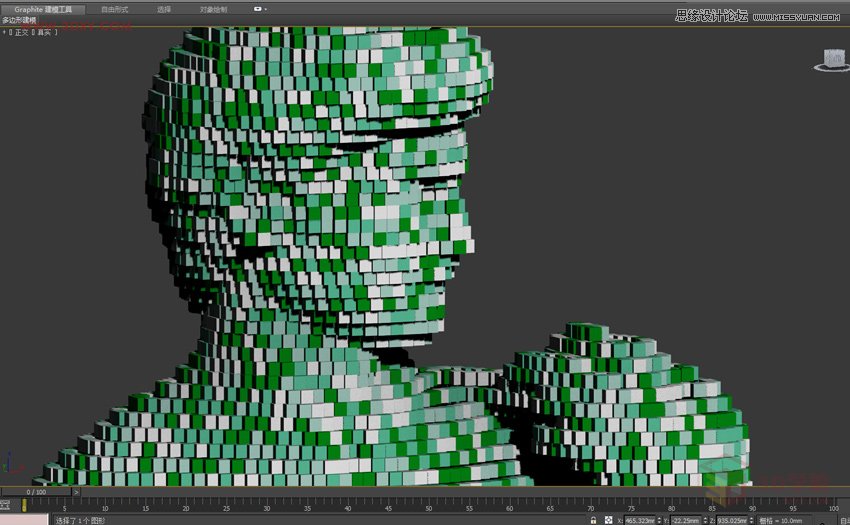The height and width of the screenshot is (525, 850).
Task: Open the 正交 viewport view menu
Action: 21,32
